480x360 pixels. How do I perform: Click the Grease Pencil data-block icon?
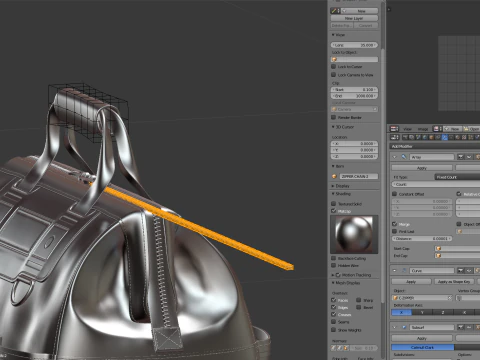pyautogui.click(x=334, y=11)
